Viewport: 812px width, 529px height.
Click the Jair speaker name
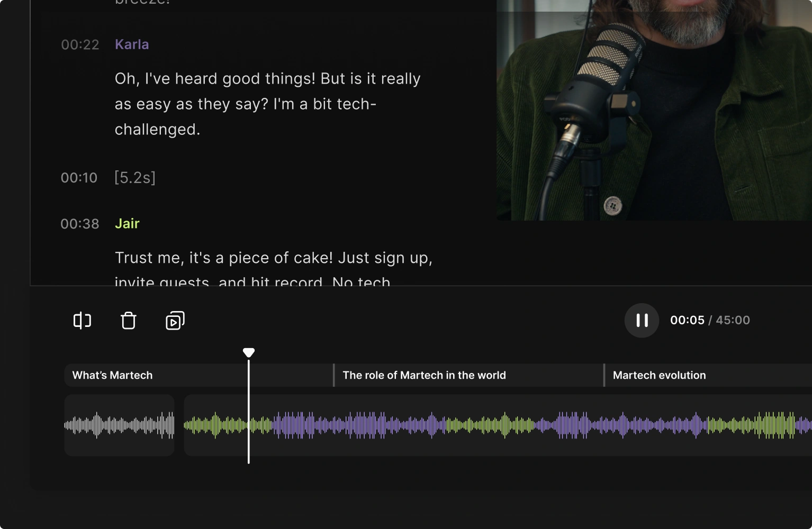[x=127, y=224]
